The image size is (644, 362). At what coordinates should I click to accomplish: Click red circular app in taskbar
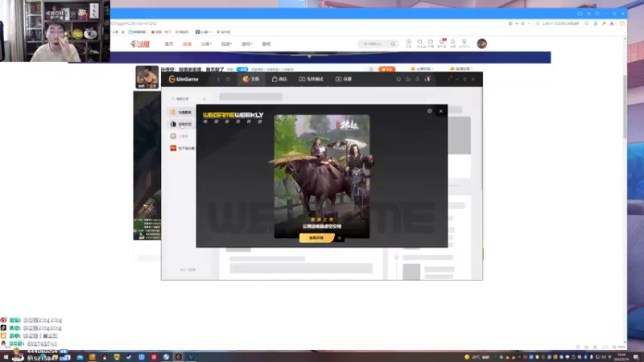click(154, 357)
